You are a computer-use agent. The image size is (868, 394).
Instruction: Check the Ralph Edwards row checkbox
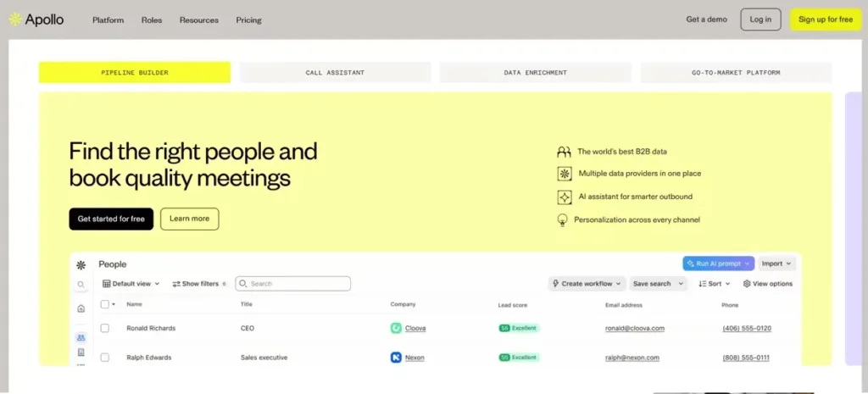click(105, 358)
